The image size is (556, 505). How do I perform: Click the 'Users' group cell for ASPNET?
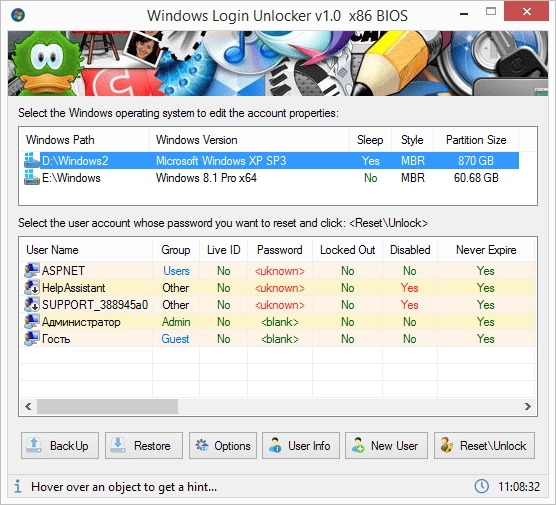coord(176,271)
